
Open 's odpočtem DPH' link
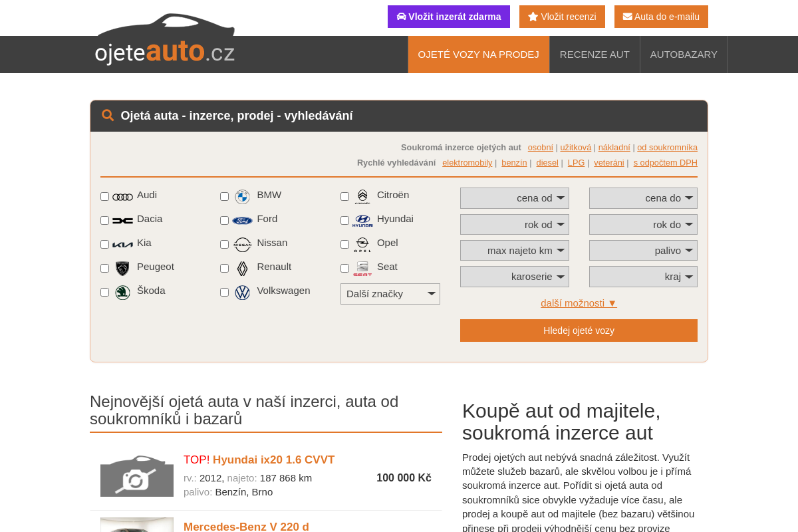click(x=666, y=163)
